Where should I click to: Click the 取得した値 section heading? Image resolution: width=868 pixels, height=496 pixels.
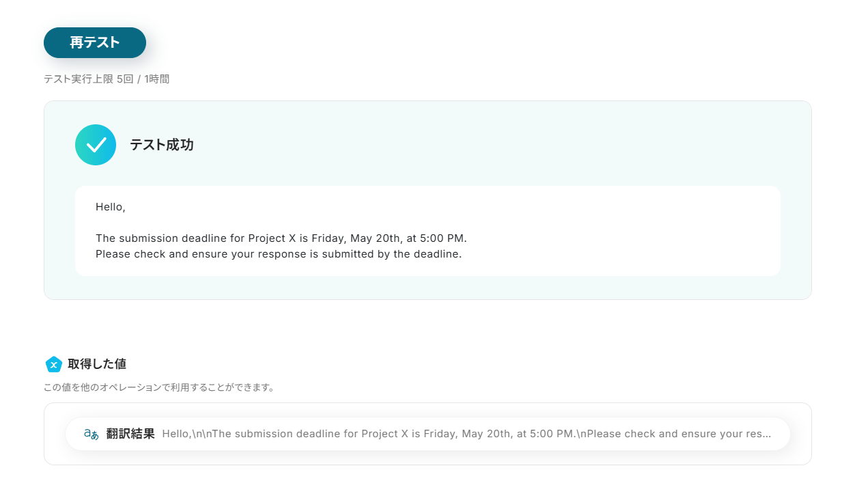click(x=97, y=364)
